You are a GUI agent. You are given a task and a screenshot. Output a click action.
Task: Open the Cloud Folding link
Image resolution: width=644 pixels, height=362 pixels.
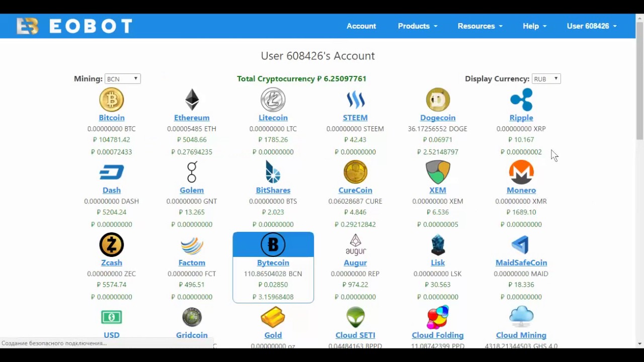(x=438, y=335)
